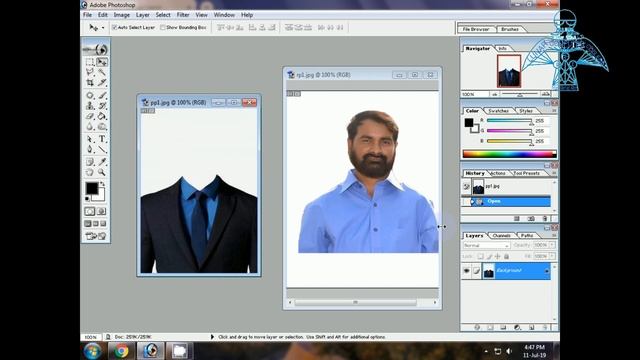This screenshot has height=360, width=640.
Task: Click the Navigator zoom slider
Action: 520,94
